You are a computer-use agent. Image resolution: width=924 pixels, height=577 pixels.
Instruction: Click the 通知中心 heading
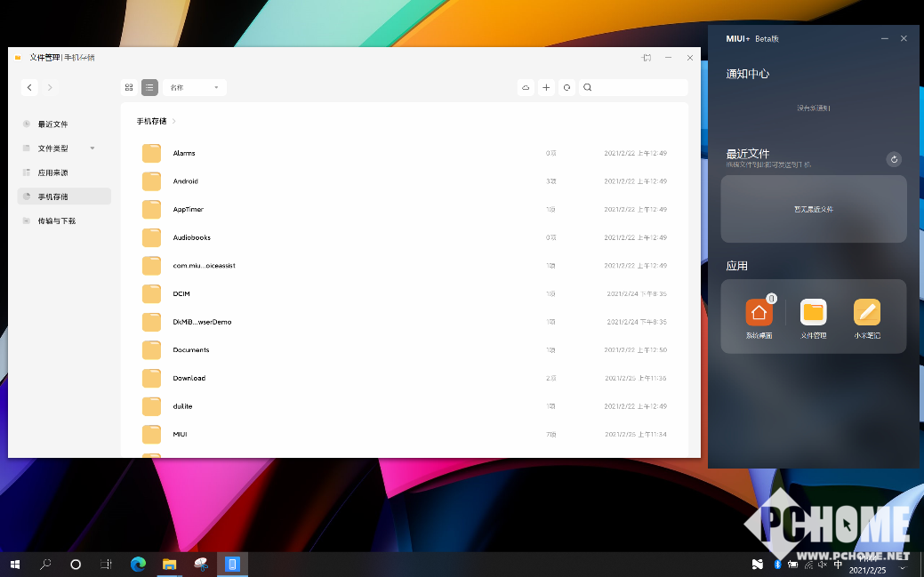[748, 74]
